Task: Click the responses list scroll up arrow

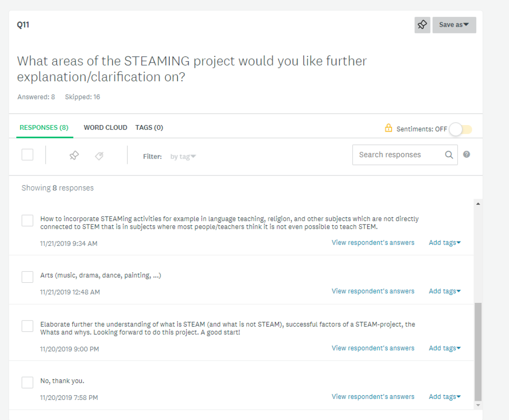Action: tap(478, 203)
